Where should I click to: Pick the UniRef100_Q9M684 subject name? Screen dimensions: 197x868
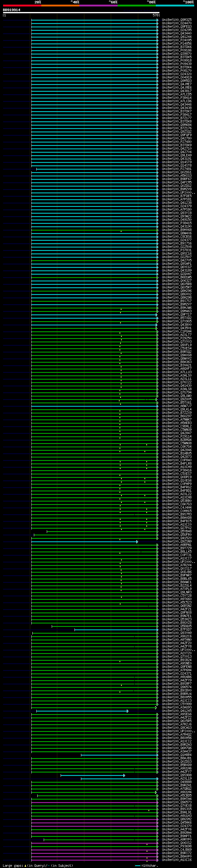click(177, 125)
